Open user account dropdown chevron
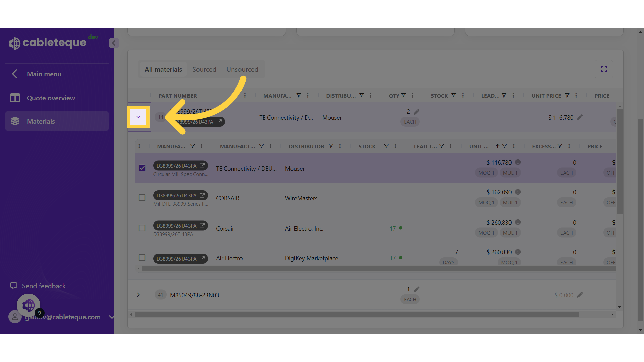The width and height of the screenshot is (644, 362). coord(111,317)
